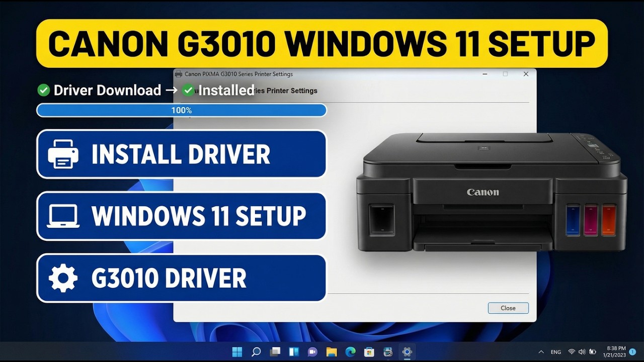This screenshot has height=362, width=644.
Task: Open the Windows Start menu
Action: (x=237, y=352)
